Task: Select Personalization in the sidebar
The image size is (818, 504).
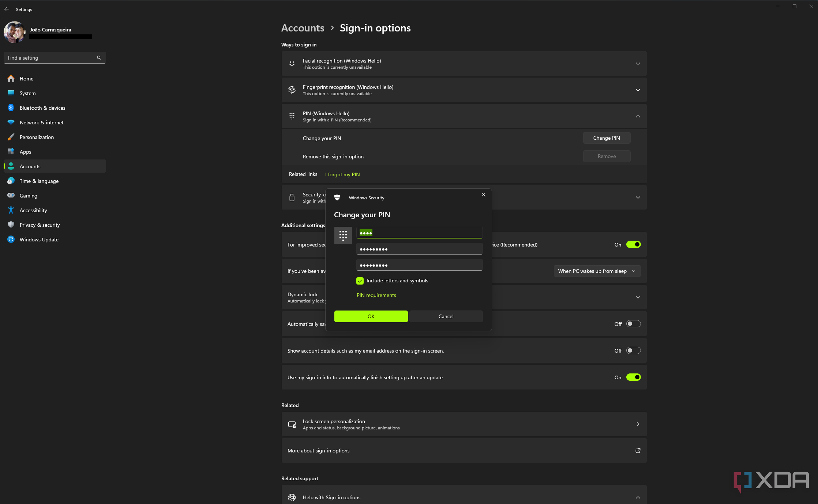Action: click(x=55, y=137)
